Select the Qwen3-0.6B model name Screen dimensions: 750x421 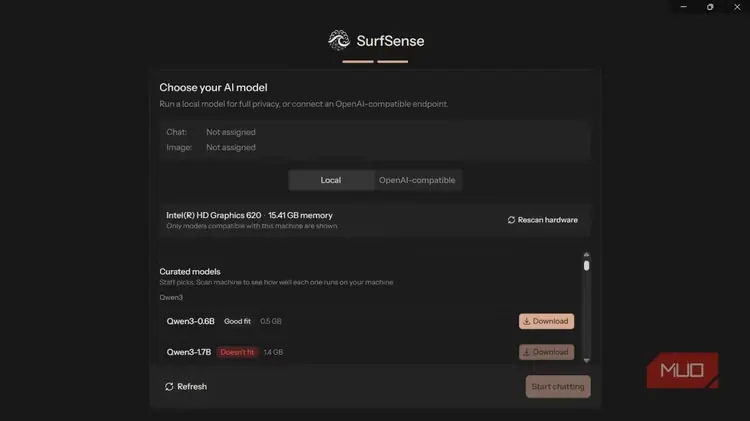click(x=190, y=321)
